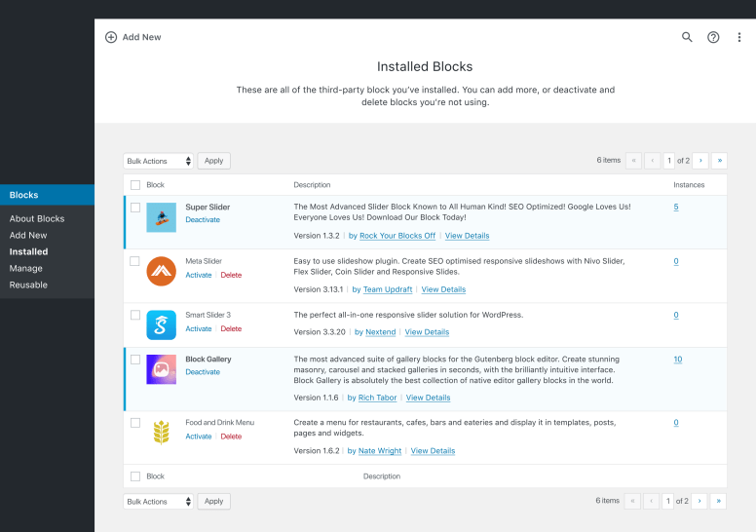Click the Instances column header
756x532 pixels.
pos(689,185)
